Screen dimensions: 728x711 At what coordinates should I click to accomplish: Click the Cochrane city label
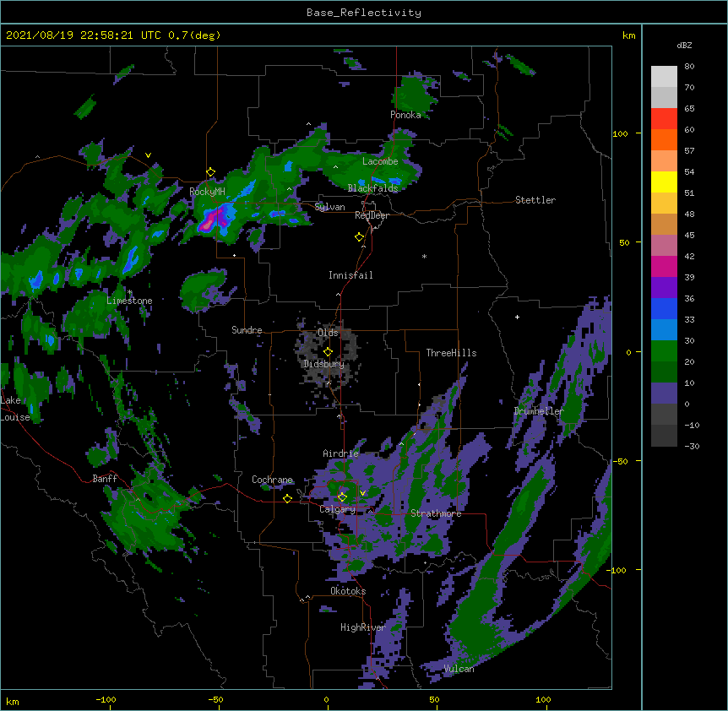[x=273, y=480]
